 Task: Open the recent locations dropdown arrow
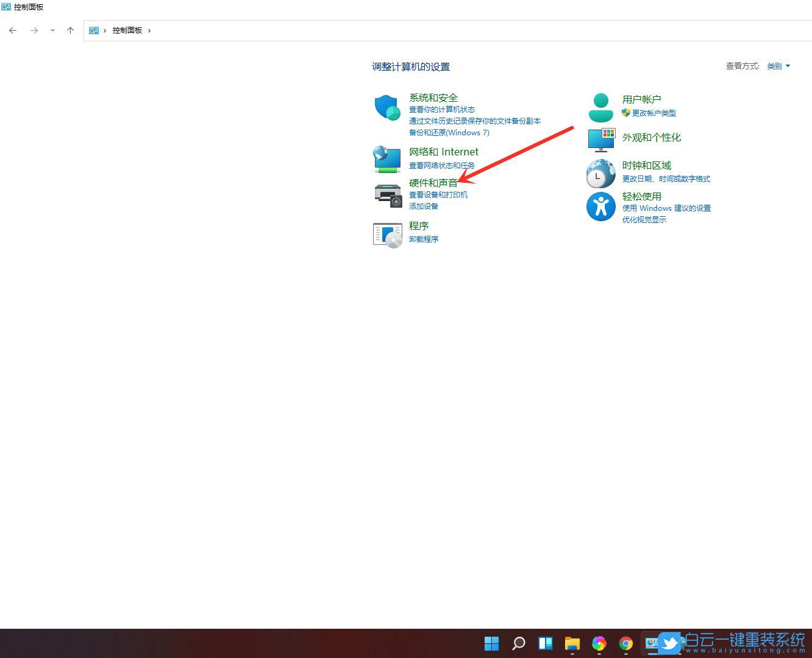(52, 30)
